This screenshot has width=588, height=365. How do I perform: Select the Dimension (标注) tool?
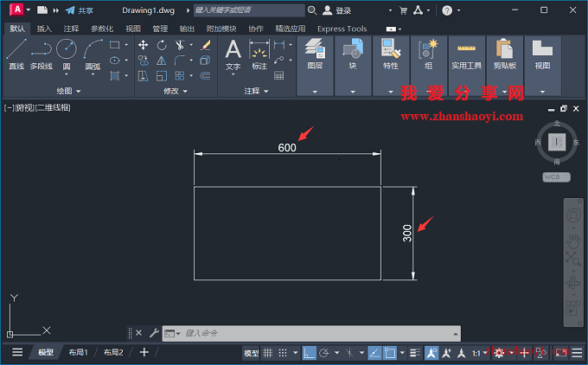tap(259, 54)
